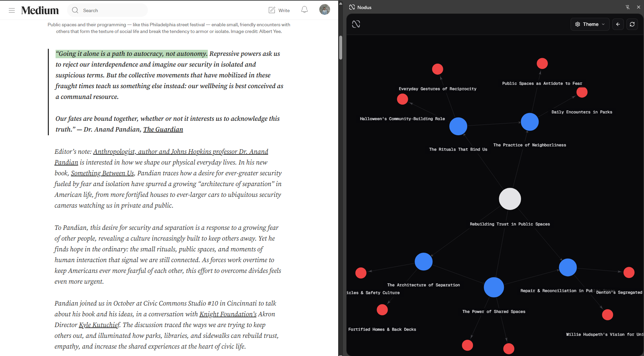Close the Nodus side panel

(638, 7)
